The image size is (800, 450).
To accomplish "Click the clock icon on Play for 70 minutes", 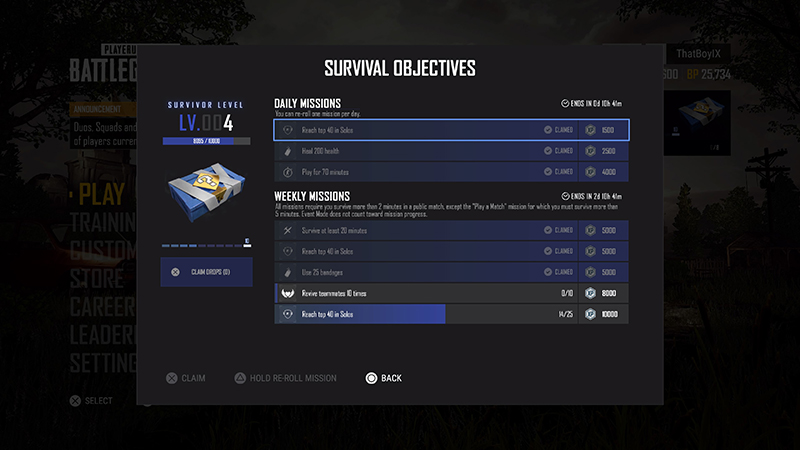I will [x=288, y=172].
